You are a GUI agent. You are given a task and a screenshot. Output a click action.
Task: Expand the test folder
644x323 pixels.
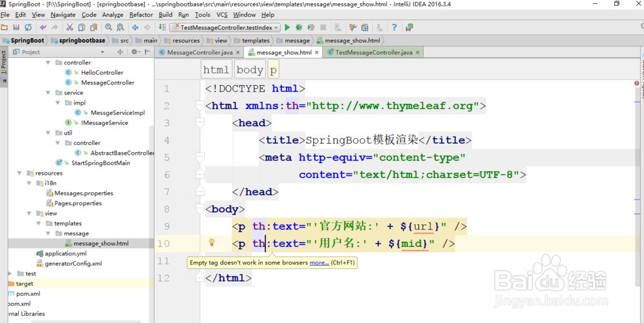pyautogui.click(x=10, y=274)
